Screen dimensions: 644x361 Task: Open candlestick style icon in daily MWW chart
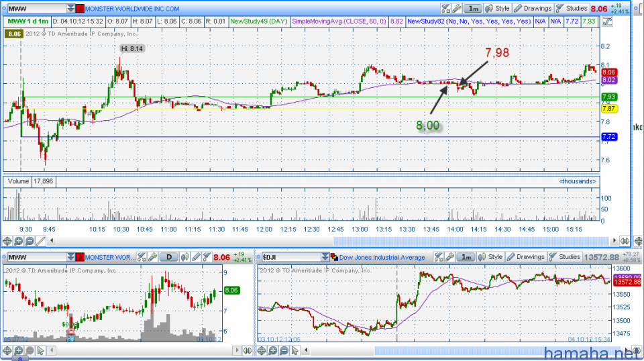tap(185, 257)
